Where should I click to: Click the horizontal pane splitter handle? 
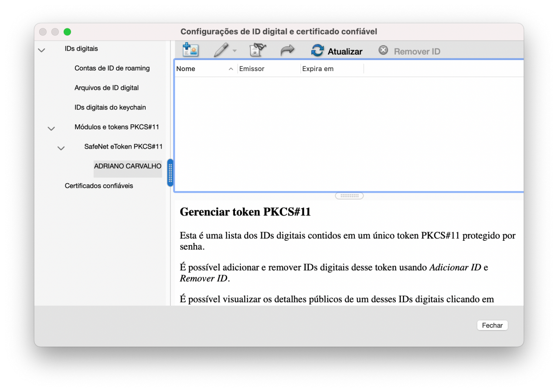pyautogui.click(x=349, y=196)
